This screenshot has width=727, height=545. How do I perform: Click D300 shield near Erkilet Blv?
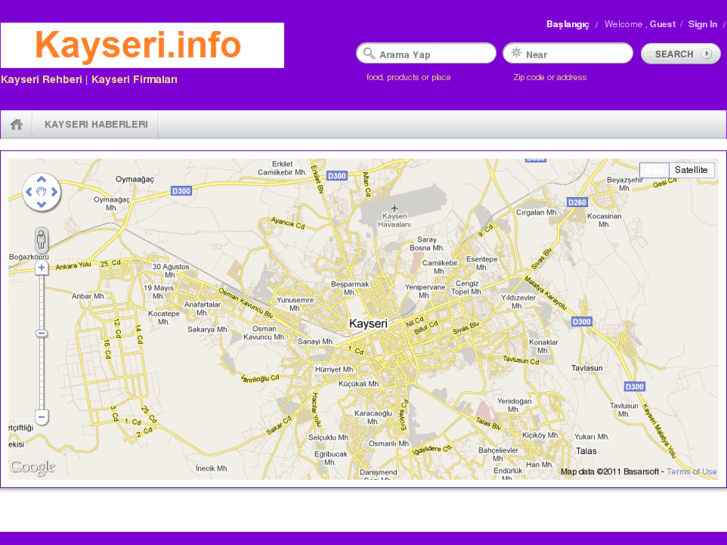point(337,176)
